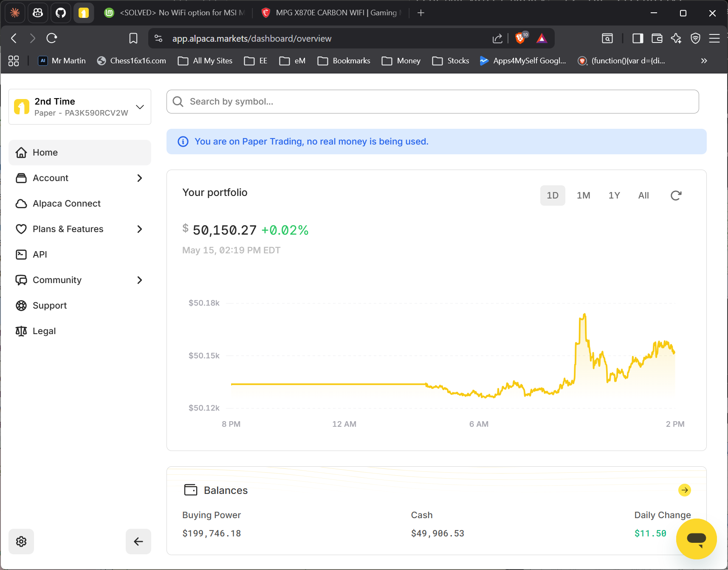Switch to MPG X870E CARBON WIFI tab
728x570 pixels.
tap(331, 13)
